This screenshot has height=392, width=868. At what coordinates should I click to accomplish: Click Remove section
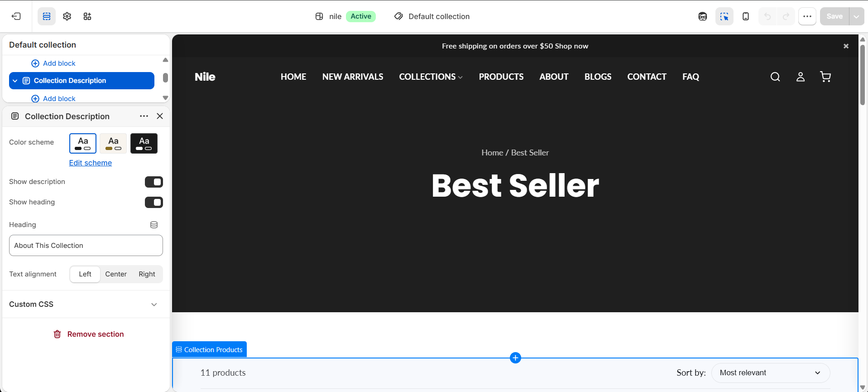coord(89,334)
